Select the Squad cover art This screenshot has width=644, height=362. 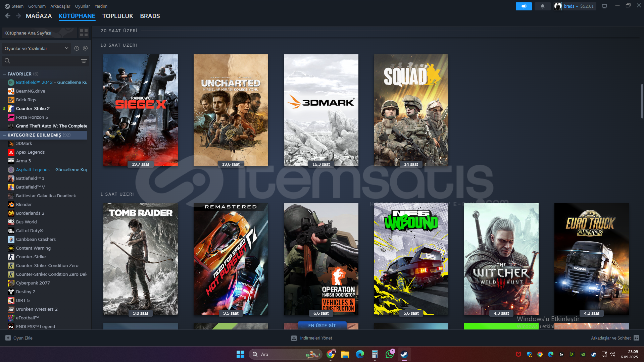tap(411, 110)
